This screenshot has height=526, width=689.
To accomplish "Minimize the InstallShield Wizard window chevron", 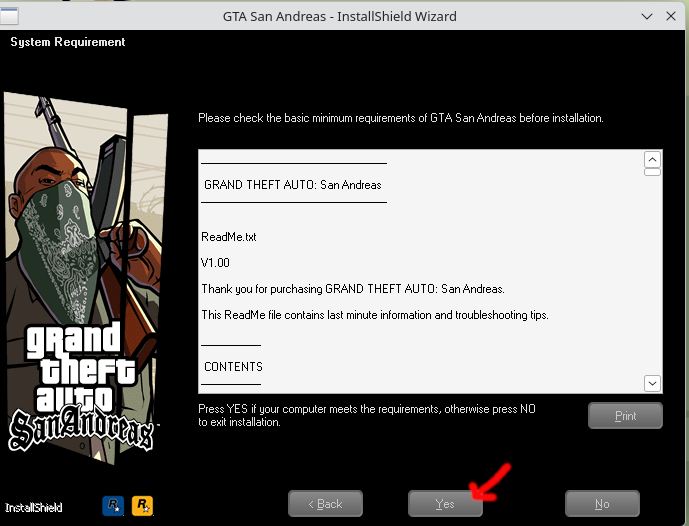I will [647, 16].
